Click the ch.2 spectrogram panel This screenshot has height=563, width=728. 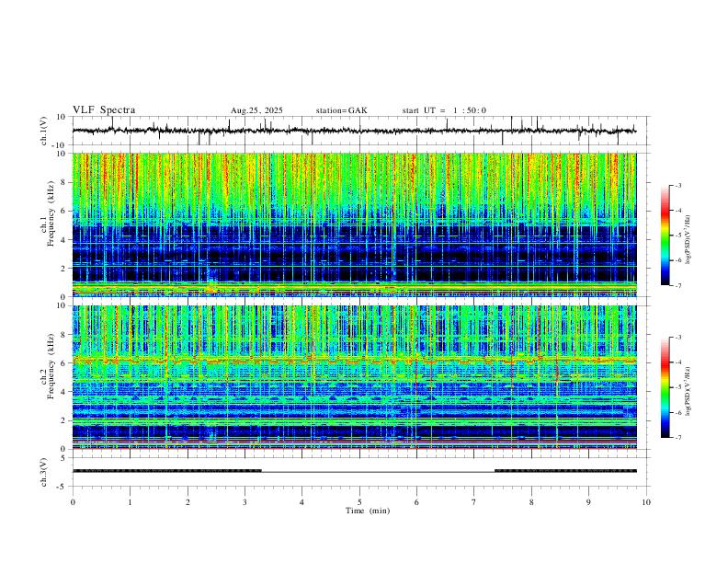[355, 377]
